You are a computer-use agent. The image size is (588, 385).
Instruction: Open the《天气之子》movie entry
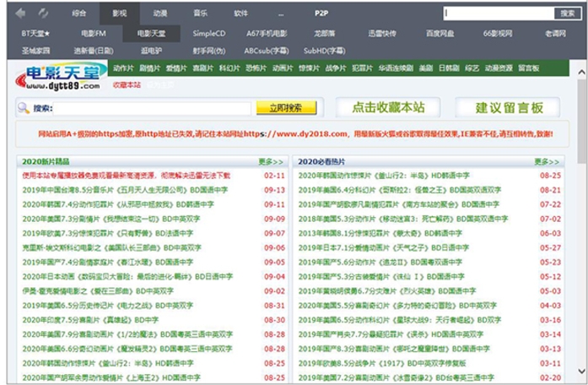coord(384,247)
